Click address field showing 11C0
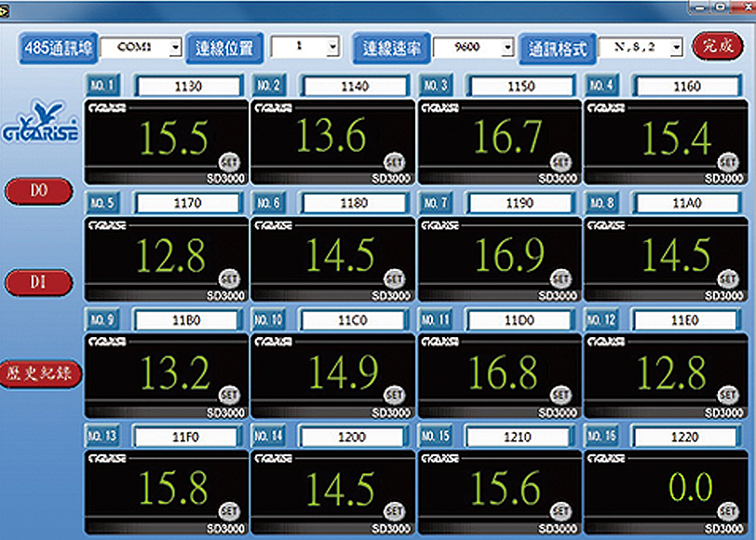This screenshot has width=756, height=540. (x=354, y=320)
